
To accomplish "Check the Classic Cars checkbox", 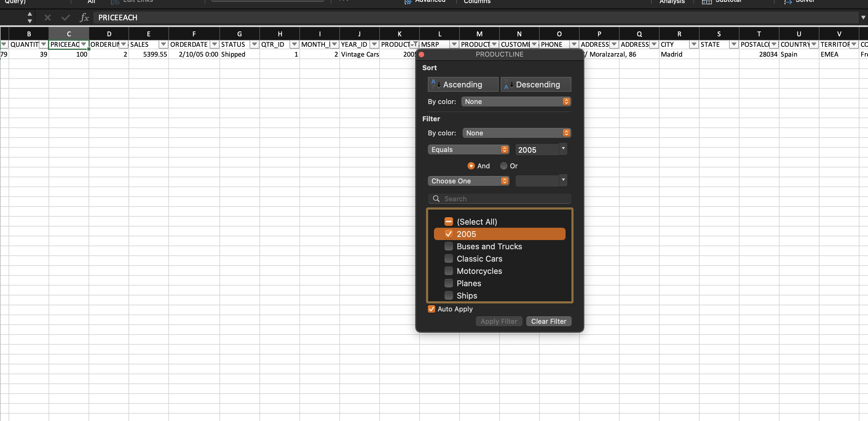I will [x=448, y=259].
